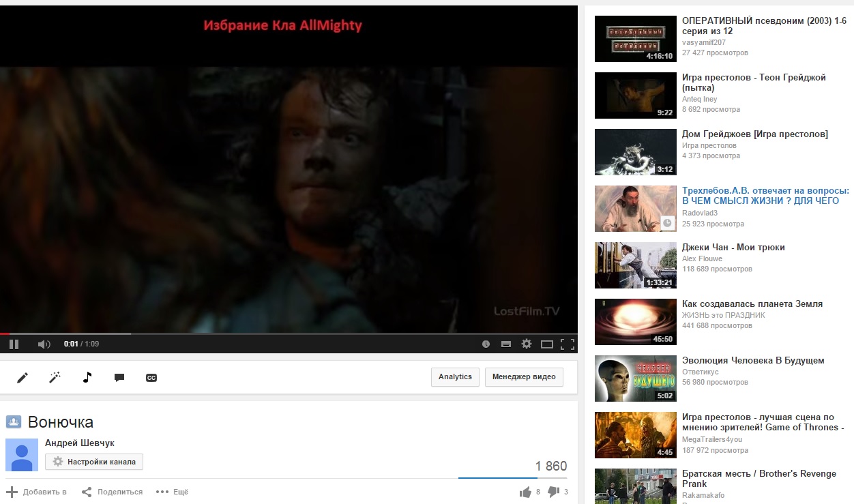Open Игра престолов - лучшая сцена title

pyautogui.click(x=763, y=422)
